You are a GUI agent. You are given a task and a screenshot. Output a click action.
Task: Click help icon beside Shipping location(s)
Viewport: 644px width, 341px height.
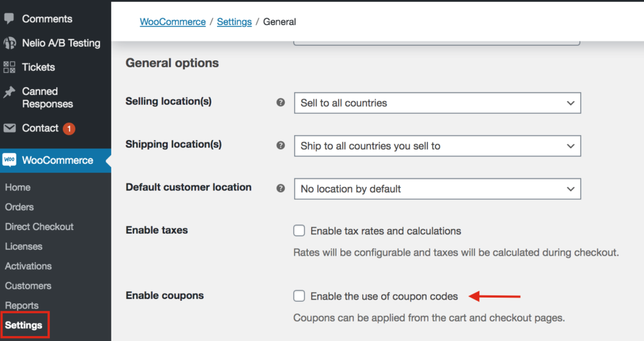[x=281, y=145]
